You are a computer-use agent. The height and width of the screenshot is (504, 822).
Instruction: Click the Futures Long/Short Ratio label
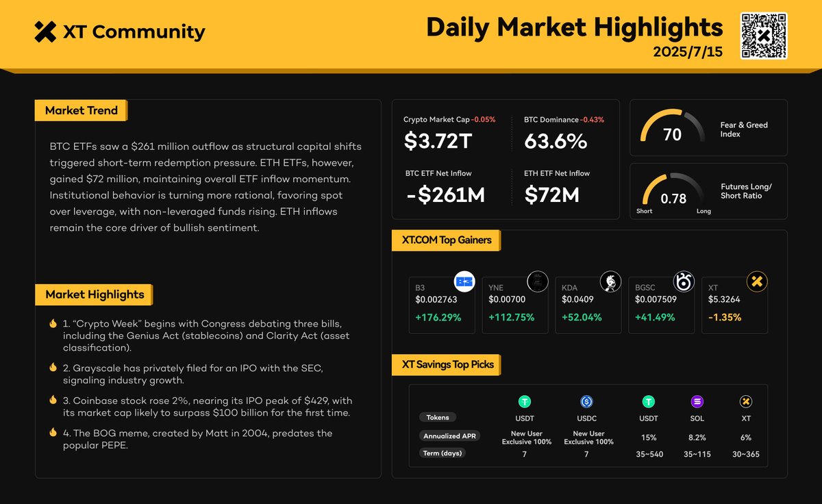pyautogui.click(x=747, y=191)
